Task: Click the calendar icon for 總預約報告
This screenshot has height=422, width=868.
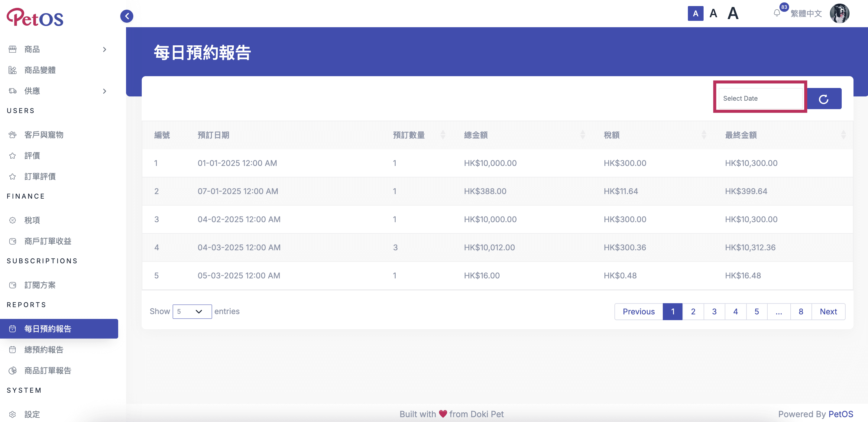Action: [12, 350]
